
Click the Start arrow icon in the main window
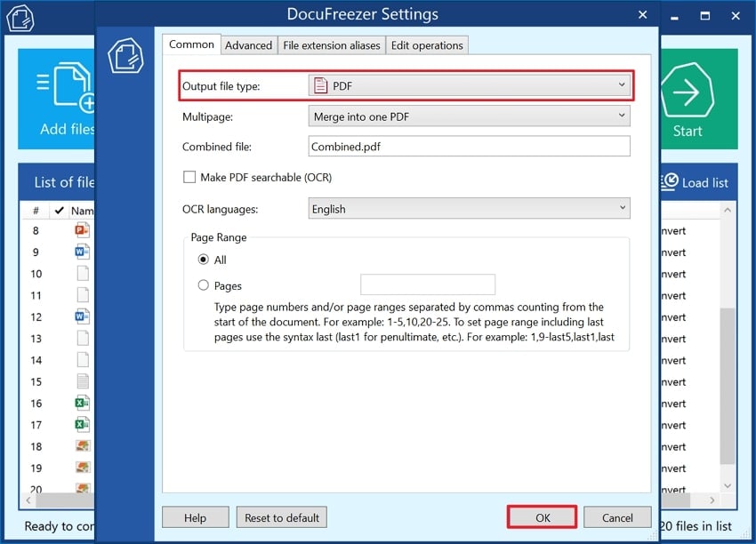[687, 91]
